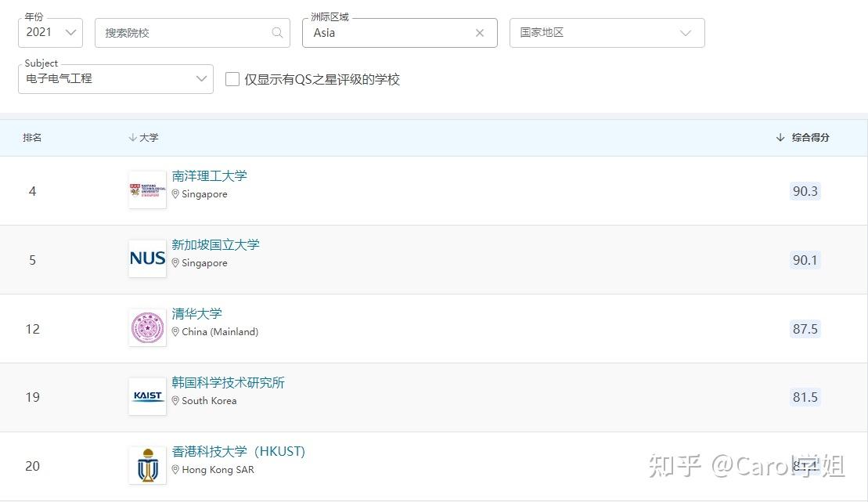868x502 pixels.
Task: Toggle QS Stars only checkbox
Action: [232, 79]
